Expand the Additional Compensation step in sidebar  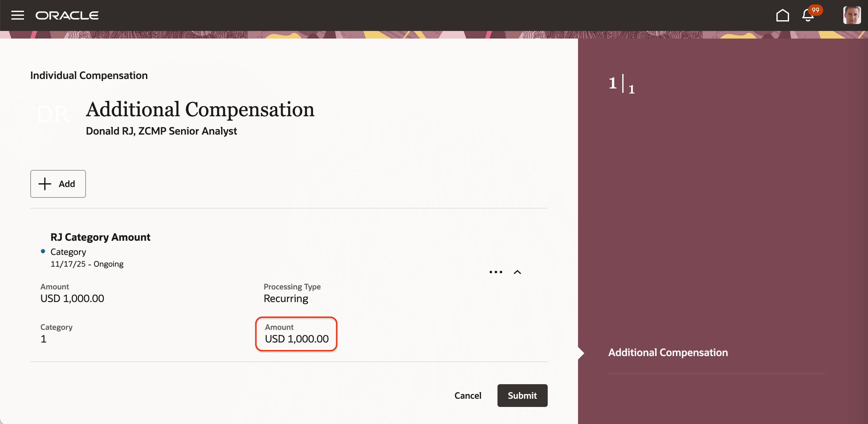[x=667, y=352]
